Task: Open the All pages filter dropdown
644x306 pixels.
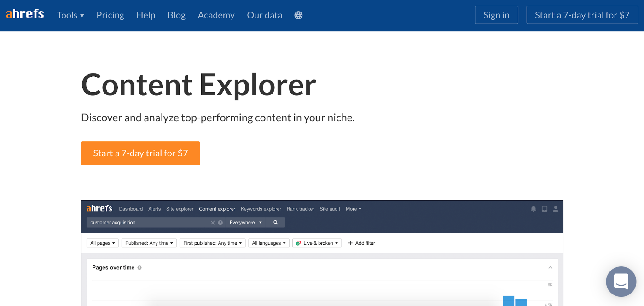Action: [x=103, y=243]
